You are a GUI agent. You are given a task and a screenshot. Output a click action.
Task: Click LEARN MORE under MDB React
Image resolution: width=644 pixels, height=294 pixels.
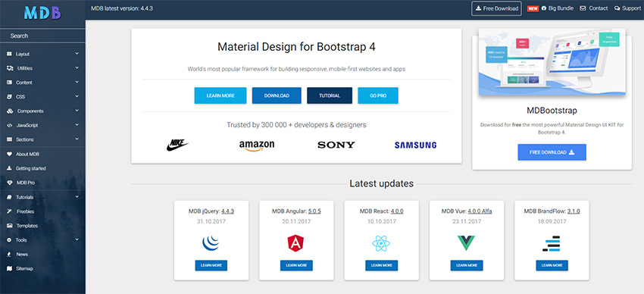(382, 266)
